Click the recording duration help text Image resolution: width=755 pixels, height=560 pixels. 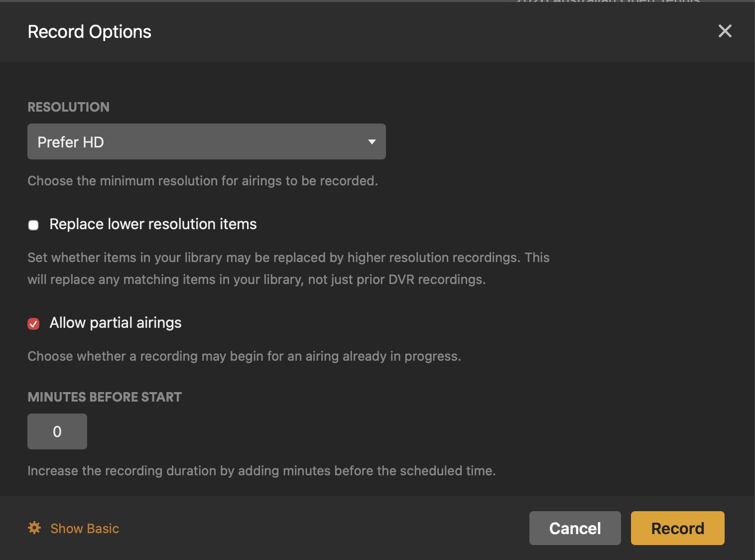[x=261, y=471]
